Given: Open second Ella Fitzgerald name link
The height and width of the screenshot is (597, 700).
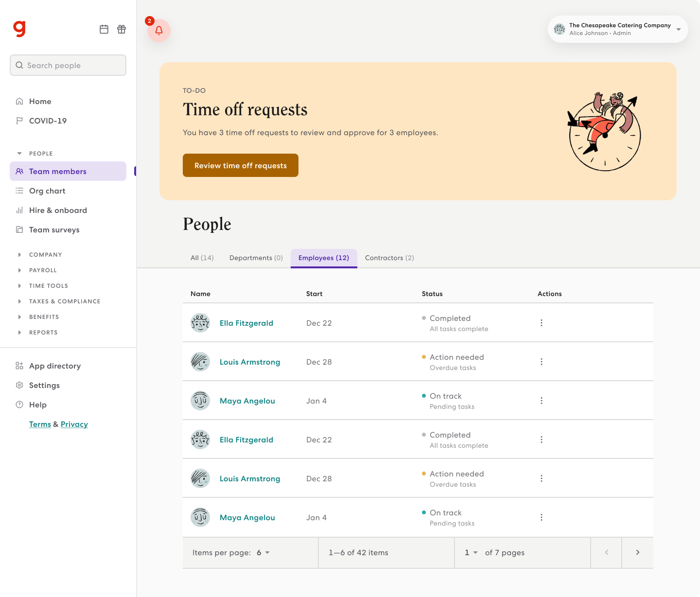Looking at the screenshot, I should pyautogui.click(x=246, y=439).
